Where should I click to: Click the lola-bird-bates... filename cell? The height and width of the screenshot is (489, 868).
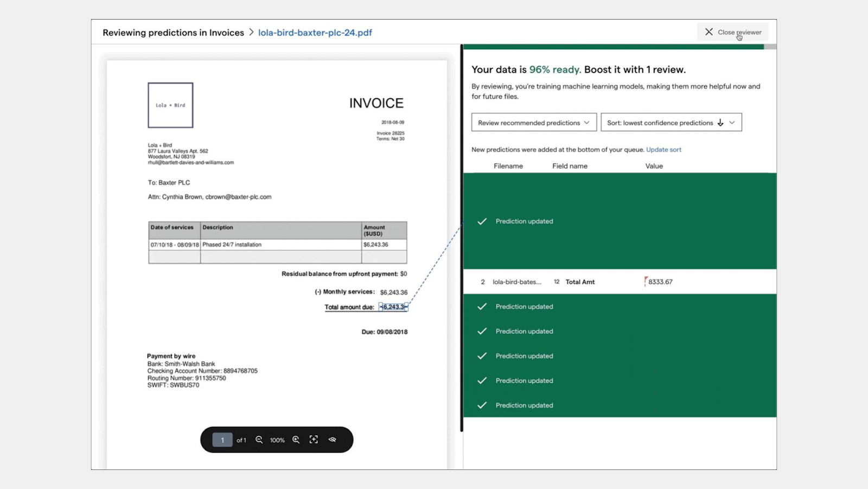click(516, 282)
